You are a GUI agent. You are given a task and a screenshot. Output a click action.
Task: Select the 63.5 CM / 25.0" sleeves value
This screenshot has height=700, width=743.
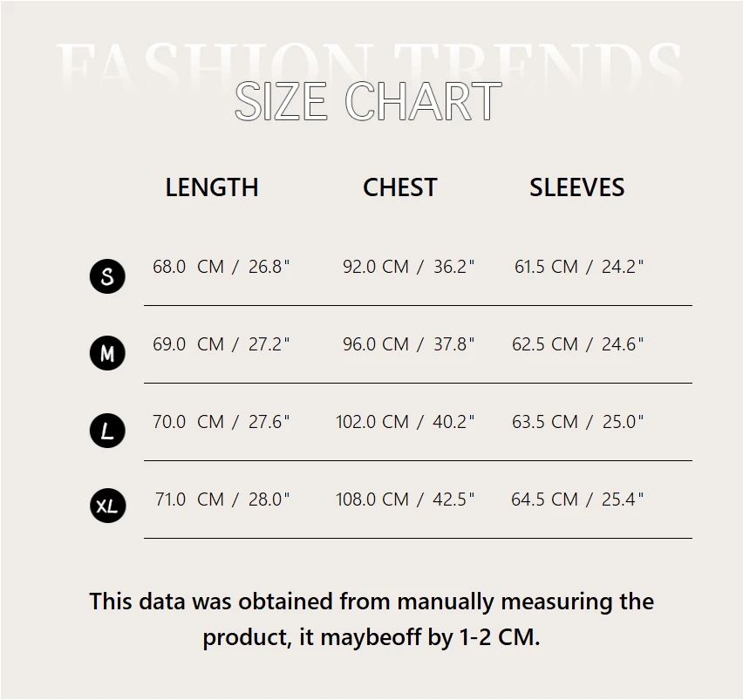[x=578, y=422]
